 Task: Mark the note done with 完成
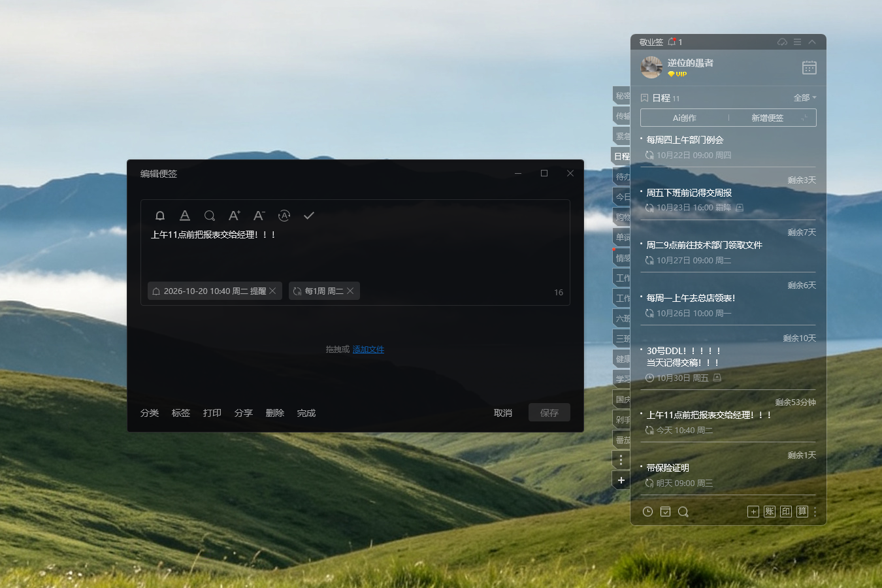[x=306, y=413]
